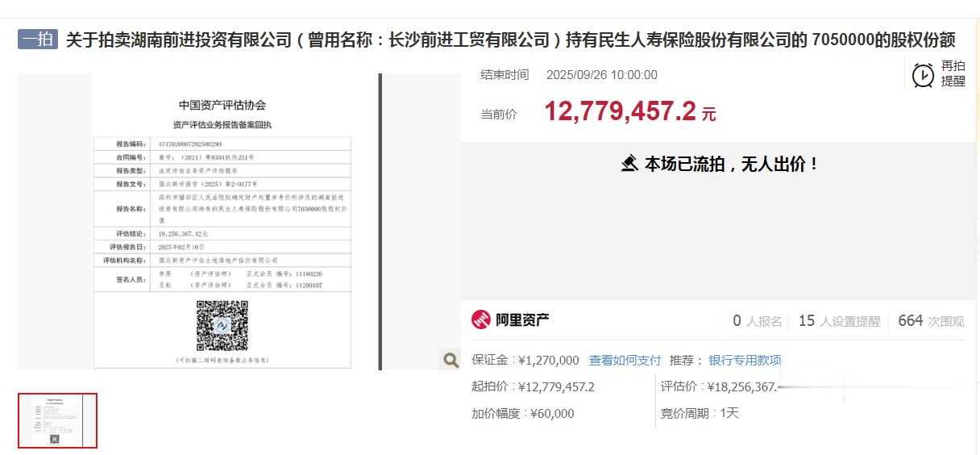Click the 阿里资产 logo icon
The width and height of the screenshot is (980, 455).
click(481, 320)
